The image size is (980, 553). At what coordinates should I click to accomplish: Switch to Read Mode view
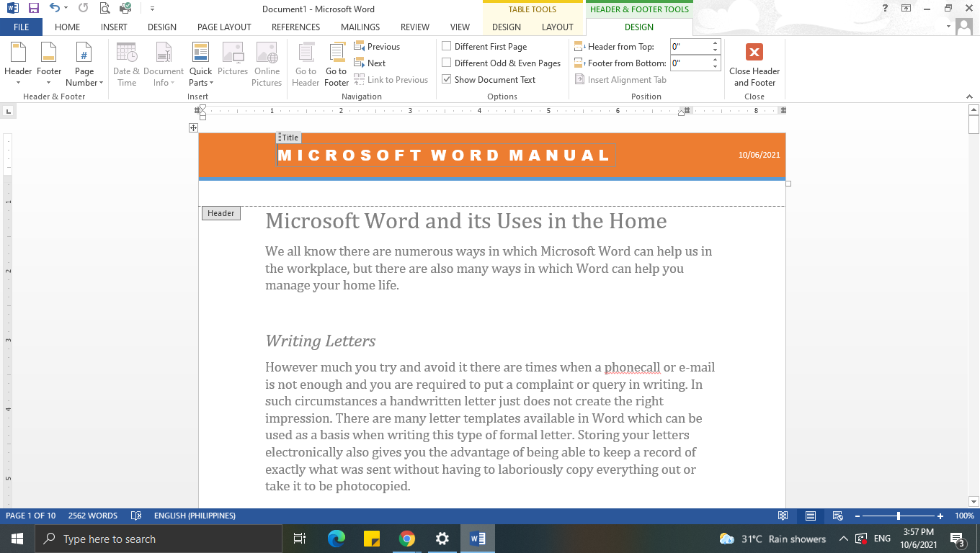(783, 516)
